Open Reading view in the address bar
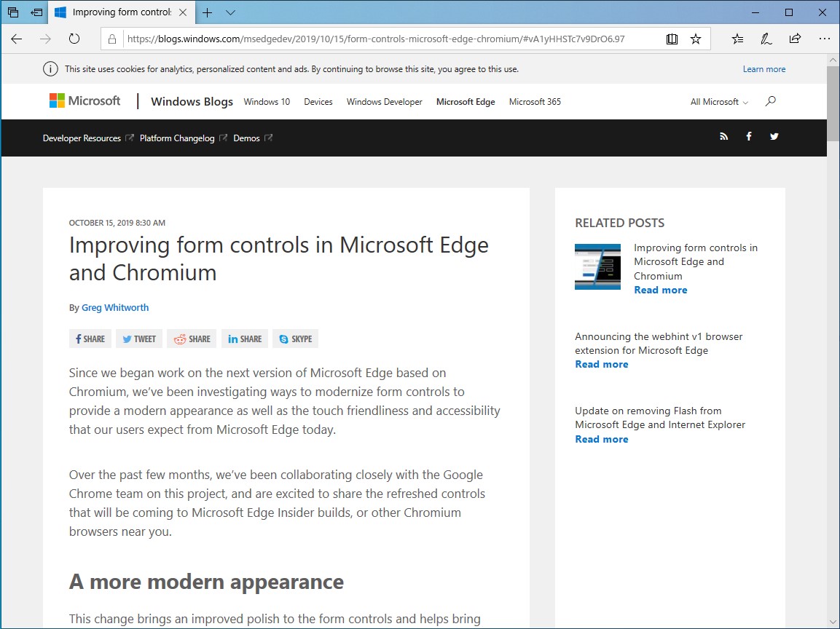 pos(672,39)
